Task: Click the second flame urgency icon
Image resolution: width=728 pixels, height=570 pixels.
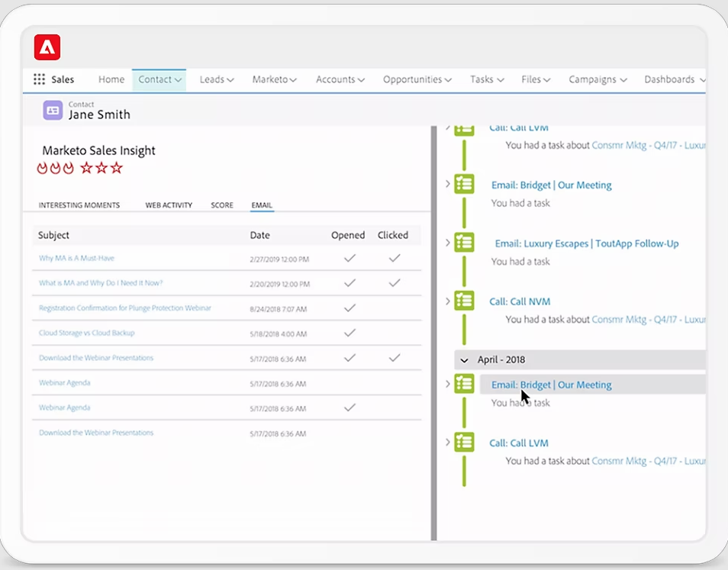Action: (x=55, y=168)
